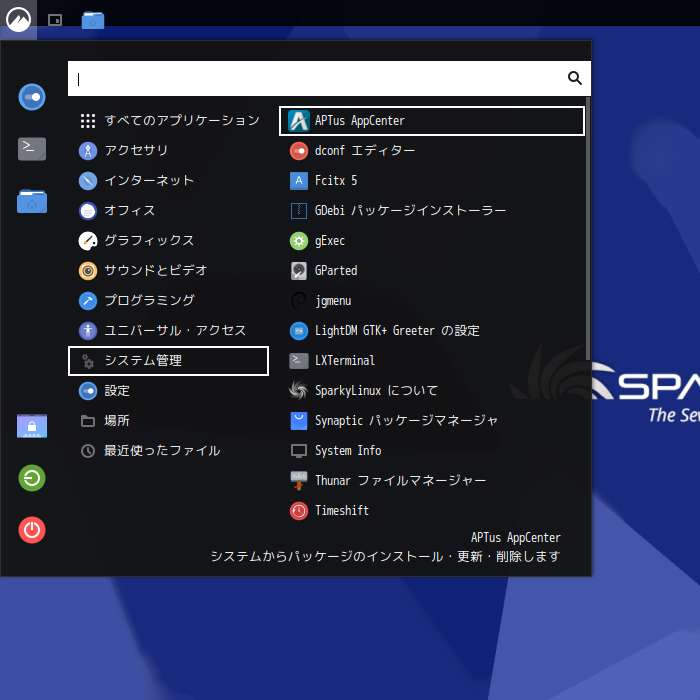Open the 設定 category

point(168,391)
